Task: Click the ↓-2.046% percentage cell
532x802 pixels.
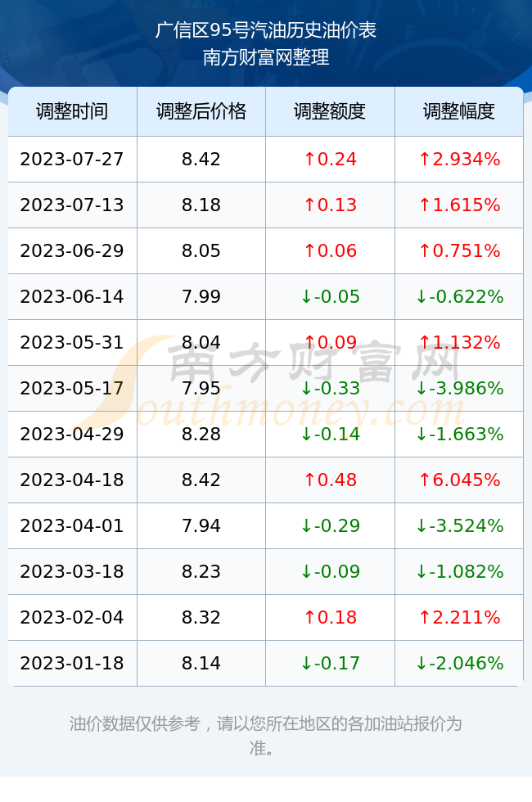Action: pyautogui.click(x=459, y=664)
